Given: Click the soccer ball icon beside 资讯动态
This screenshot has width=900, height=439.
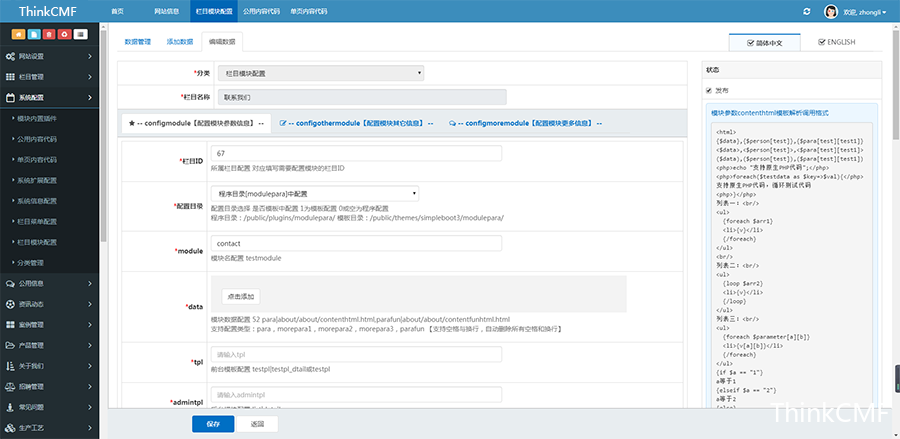Looking at the screenshot, I should point(10,304).
